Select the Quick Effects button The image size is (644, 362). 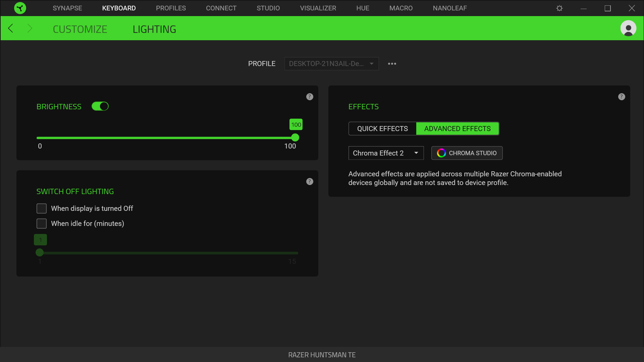[x=382, y=129]
